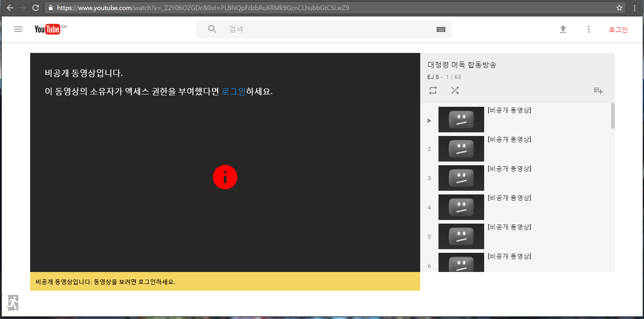Click the playlist scrollbar
The height and width of the screenshot is (319, 644).
(612, 116)
